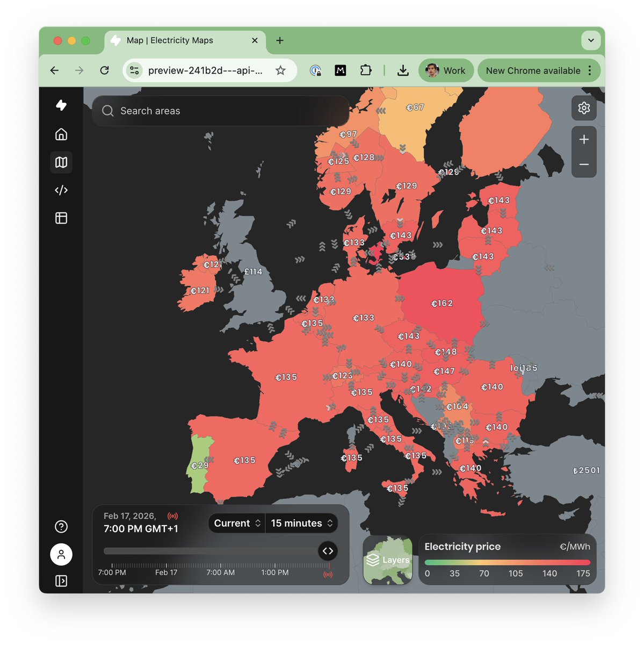Click the 7:00 AM timeline marker
Screen dimensions: 644x645
coord(221,572)
